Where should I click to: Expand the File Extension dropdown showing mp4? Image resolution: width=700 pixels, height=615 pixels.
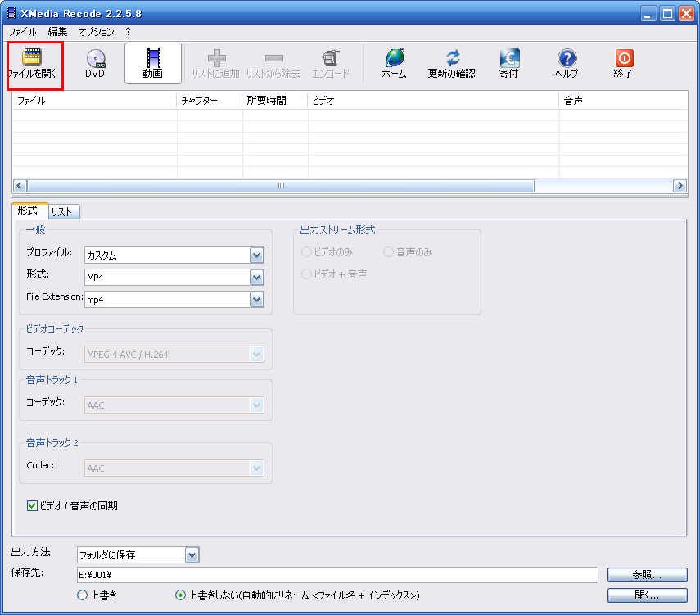[257, 299]
